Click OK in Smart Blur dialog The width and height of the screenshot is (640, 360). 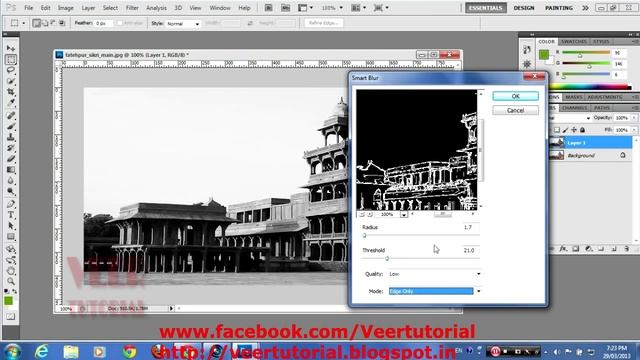pos(515,96)
